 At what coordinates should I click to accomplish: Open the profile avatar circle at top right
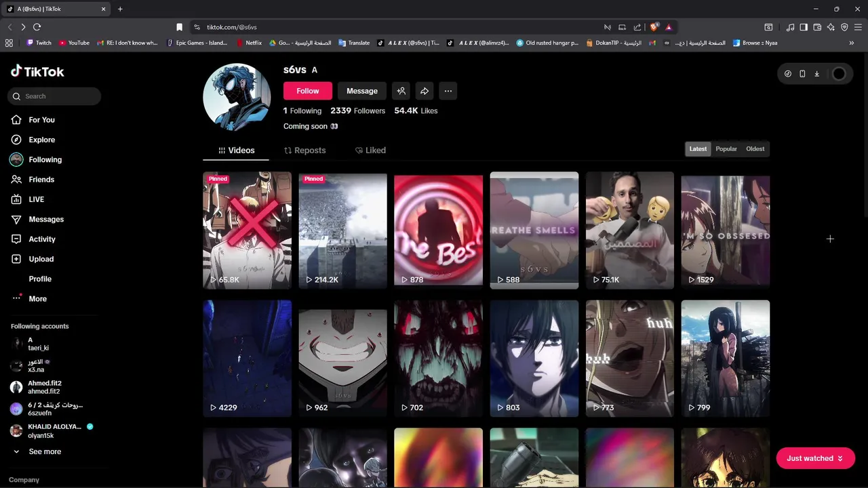[839, 74]
